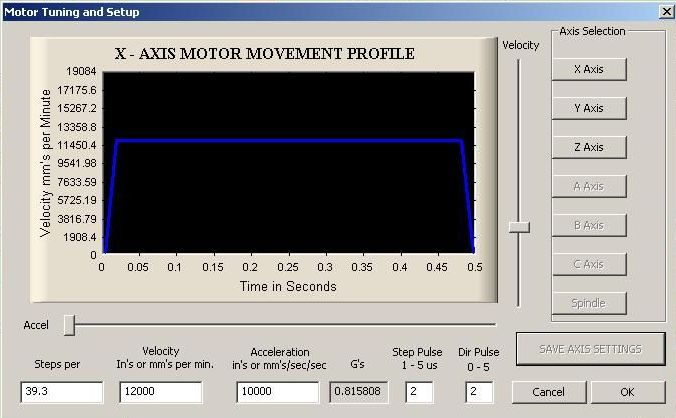Confirm settings with OK button
The height and width of the screenshot is (418, 676).
(x=627, y=392)
